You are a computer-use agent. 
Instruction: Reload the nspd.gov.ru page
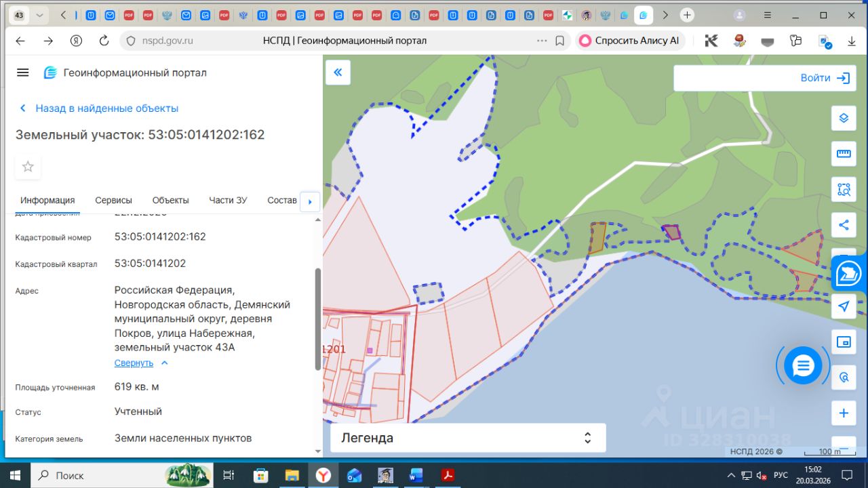[x=104, y=41]
